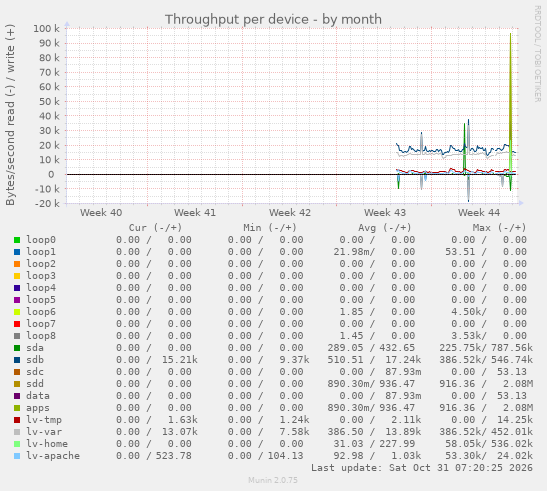Click the y-axis title 'Bytes/second read (-) / write (+)'

pos(10,115)
